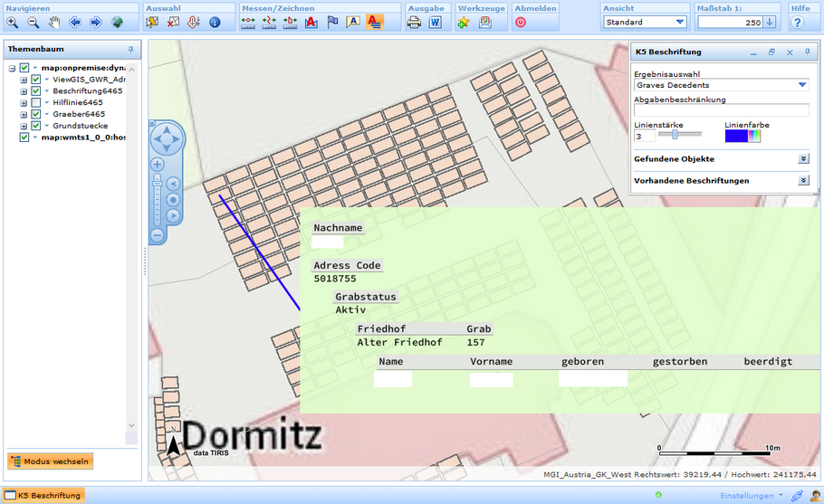Select the measure area tool
The width and height of the screenshot is (824, 504).
click(290, 23)
